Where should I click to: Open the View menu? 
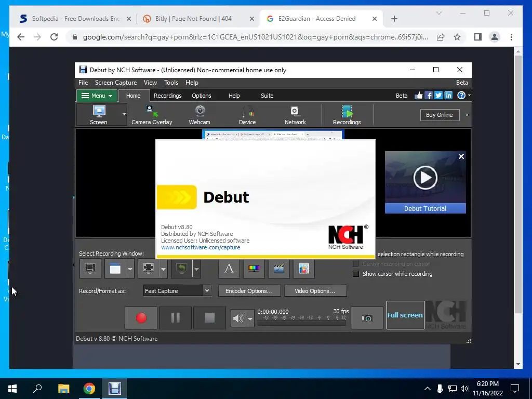tap(150, 83)
